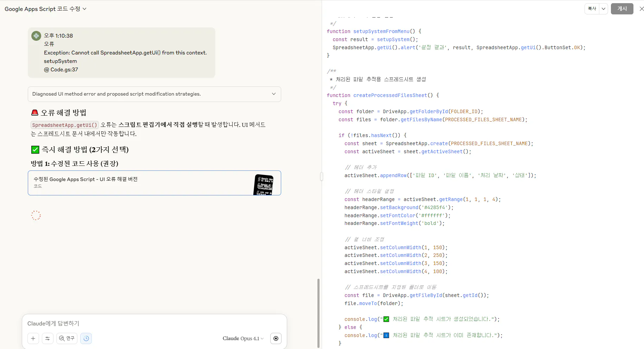The height and width of the screenshot is (349, 644).
Task: Click the artifact code preview thumbnail
Action: click(263, 184)
